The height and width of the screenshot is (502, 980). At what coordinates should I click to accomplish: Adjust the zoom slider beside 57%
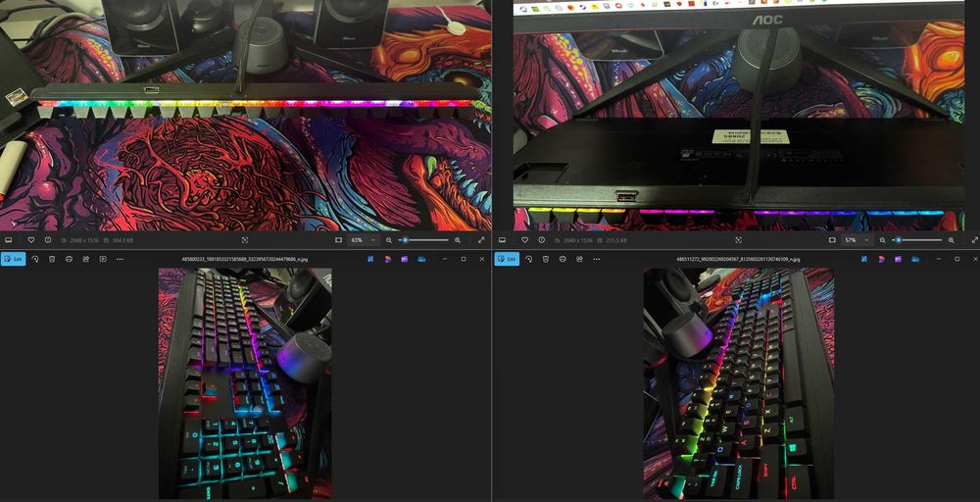(x=917, y=240)
